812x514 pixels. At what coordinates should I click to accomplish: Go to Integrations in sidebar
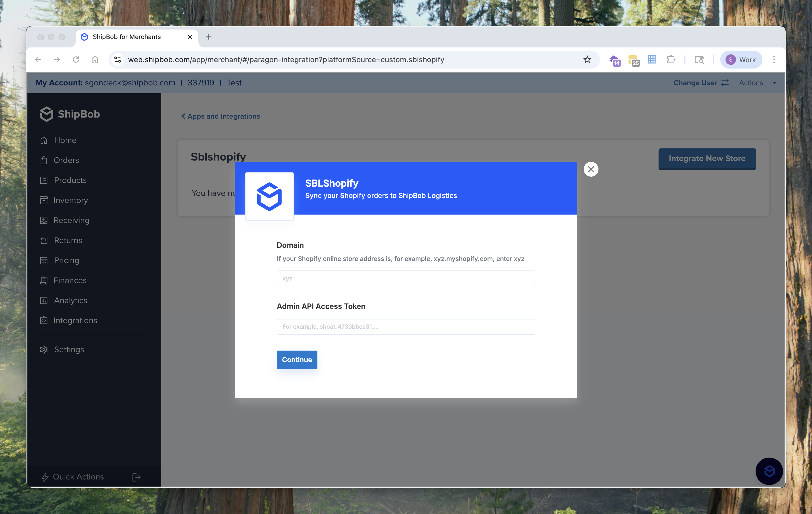pyautogui.click(x=75, y=321)
